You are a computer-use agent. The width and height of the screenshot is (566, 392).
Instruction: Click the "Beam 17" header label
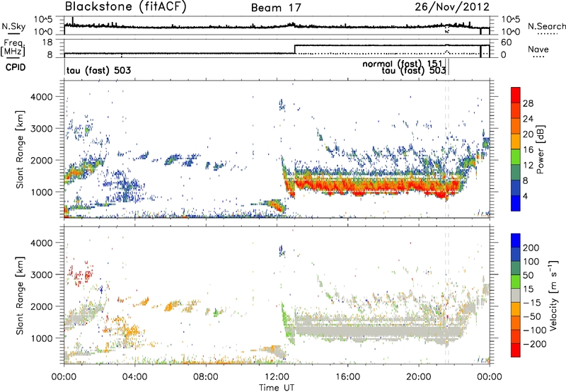click(x=276, y=8)
